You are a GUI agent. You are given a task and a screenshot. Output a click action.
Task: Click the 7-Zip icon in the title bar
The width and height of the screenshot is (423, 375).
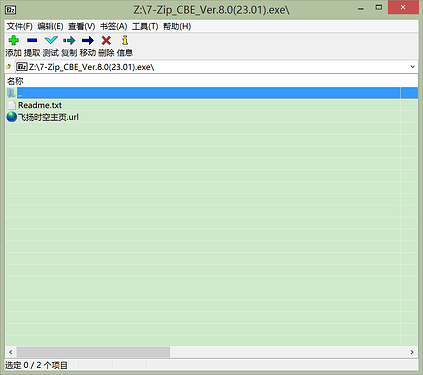11,10
